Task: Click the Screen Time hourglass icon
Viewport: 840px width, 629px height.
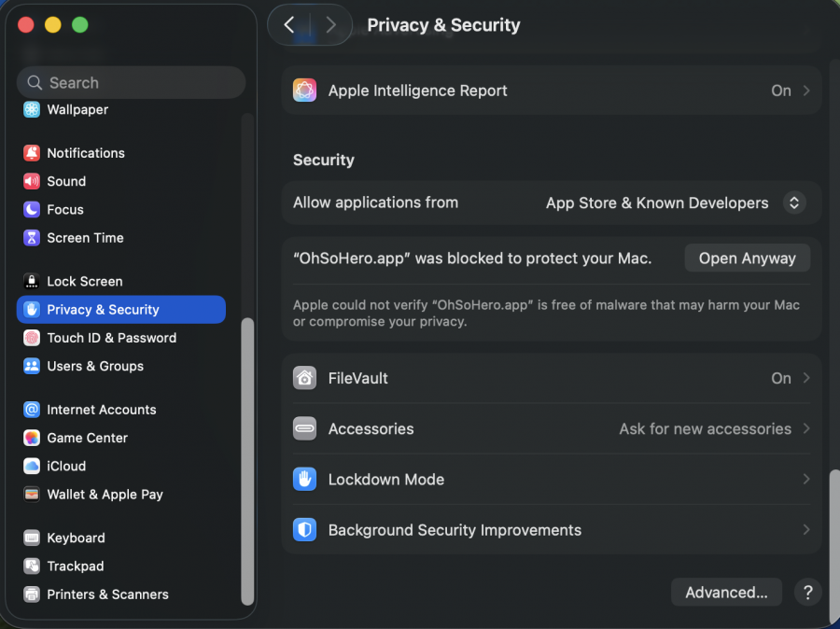Action: (x=32, y=237)
